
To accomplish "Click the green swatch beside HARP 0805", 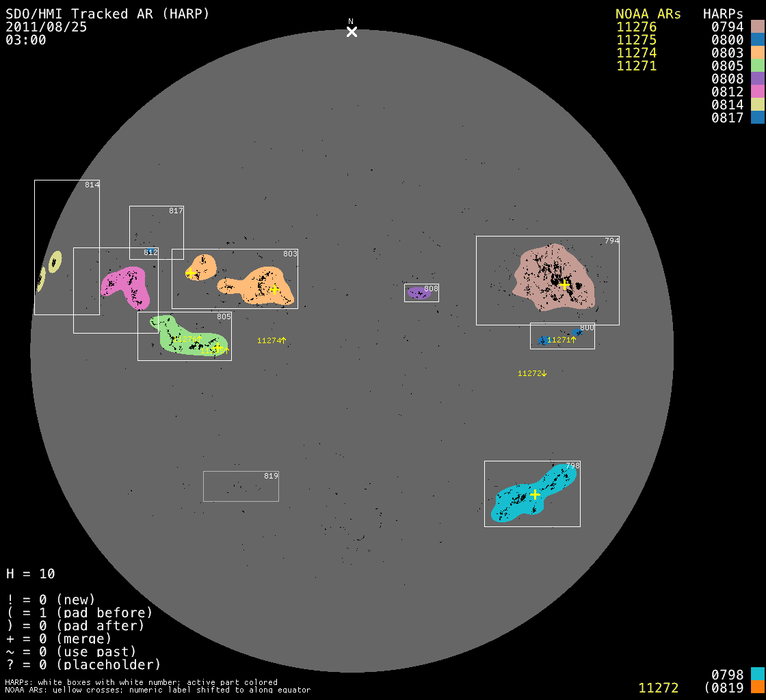I will pos(757,66).
